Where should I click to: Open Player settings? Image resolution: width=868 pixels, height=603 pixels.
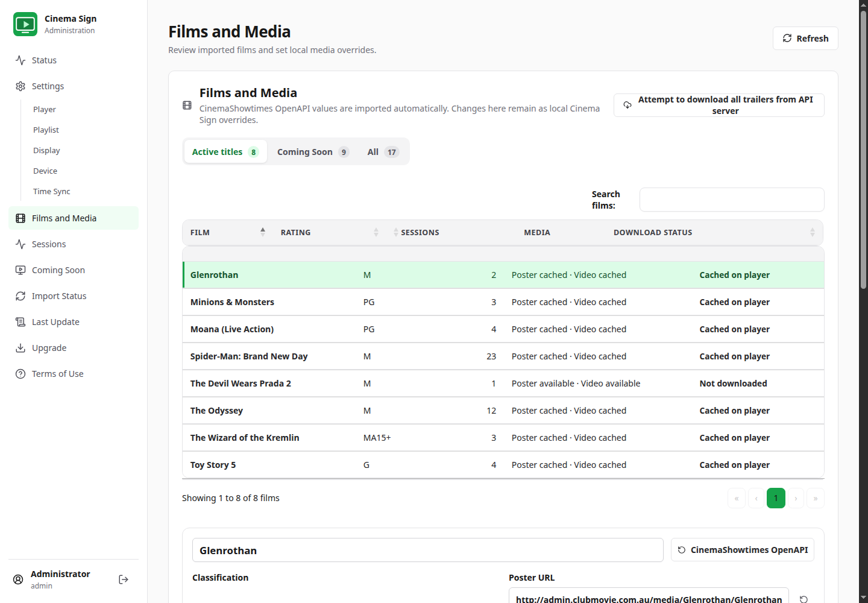(45, 110)
